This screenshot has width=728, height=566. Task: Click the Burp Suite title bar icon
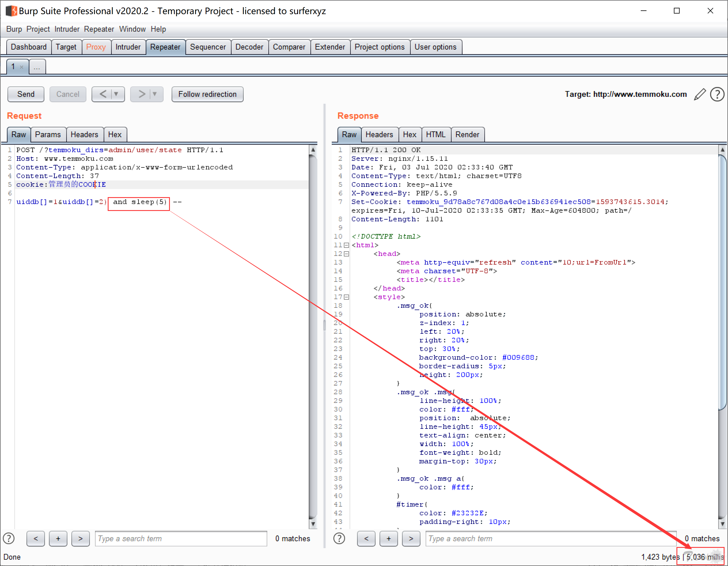[x=11, y=11]
